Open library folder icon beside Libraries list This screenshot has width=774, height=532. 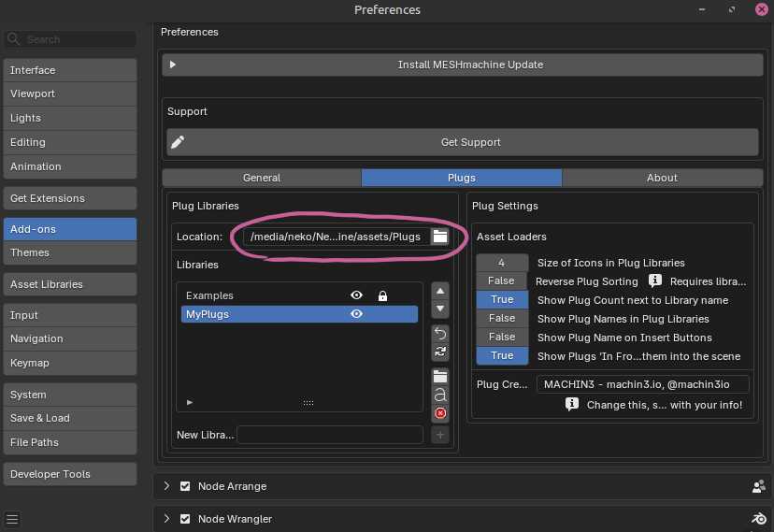pyautogui.click(x=440, y=377)
